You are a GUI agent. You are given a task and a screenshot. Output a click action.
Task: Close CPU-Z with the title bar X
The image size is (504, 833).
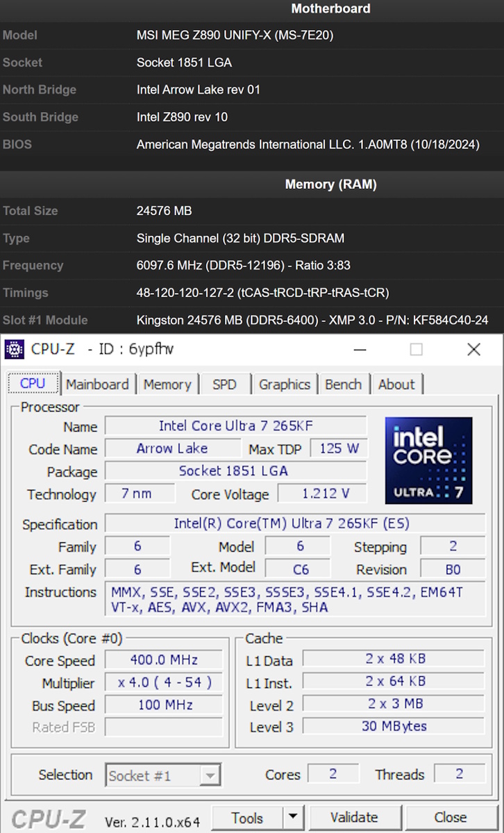point(473,349)
